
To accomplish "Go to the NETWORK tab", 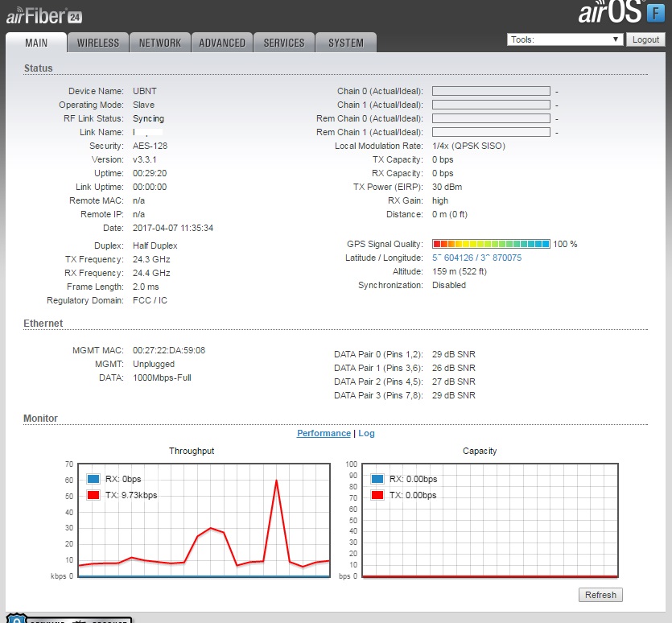I will click(160, 43).
